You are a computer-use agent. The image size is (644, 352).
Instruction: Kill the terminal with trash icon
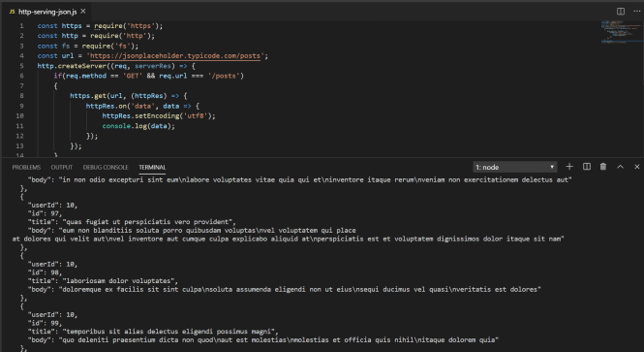[x=603, y=167]
